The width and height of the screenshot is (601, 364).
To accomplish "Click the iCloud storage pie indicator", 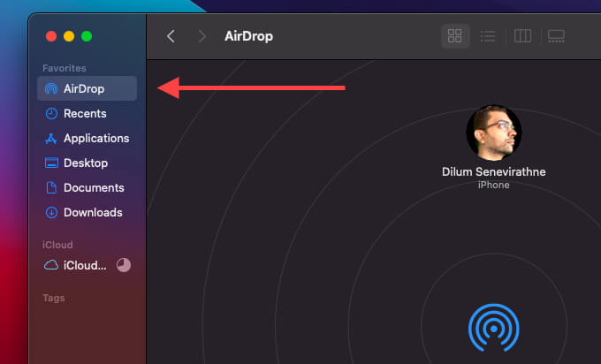I will click(x=124, y=265).
